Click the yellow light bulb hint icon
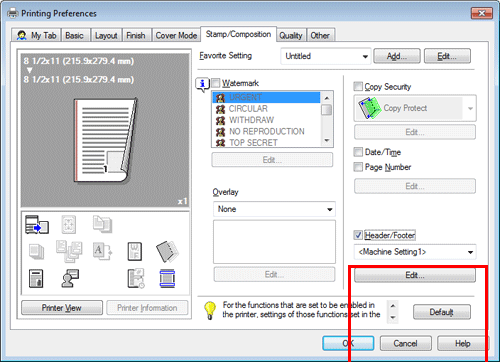The width and height of the screenshot is (500, 362). 210,311
